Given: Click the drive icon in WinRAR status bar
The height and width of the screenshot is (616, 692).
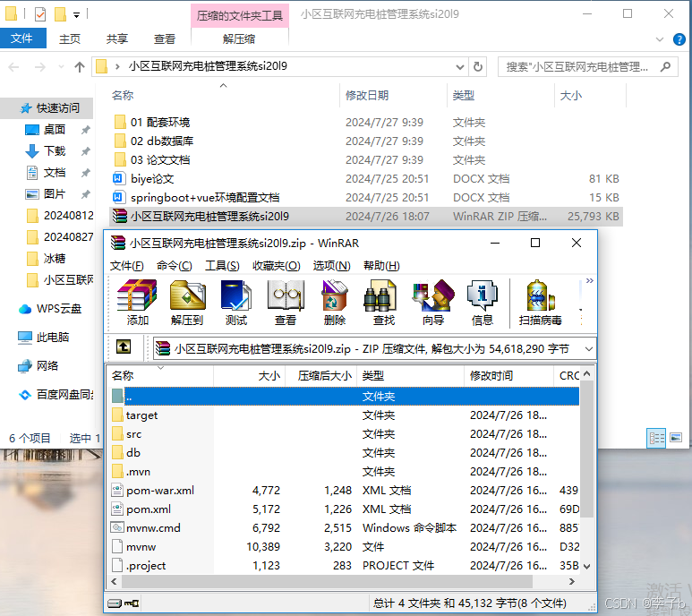Looking at the screenshot, I should pyautogui.click(x=115, y=603).
